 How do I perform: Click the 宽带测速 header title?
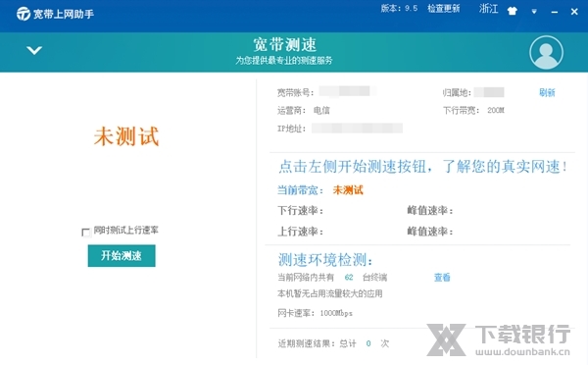pyautogui.click(x=284, y=45)
